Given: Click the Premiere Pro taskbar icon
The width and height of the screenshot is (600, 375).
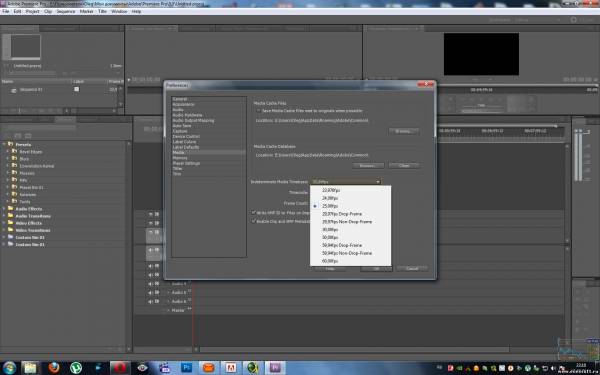Looking at the screenshot, I should coord(275,368).
